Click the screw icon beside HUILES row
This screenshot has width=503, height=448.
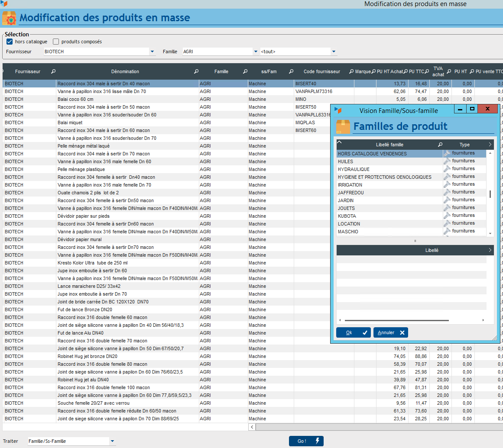pos(447,161)
